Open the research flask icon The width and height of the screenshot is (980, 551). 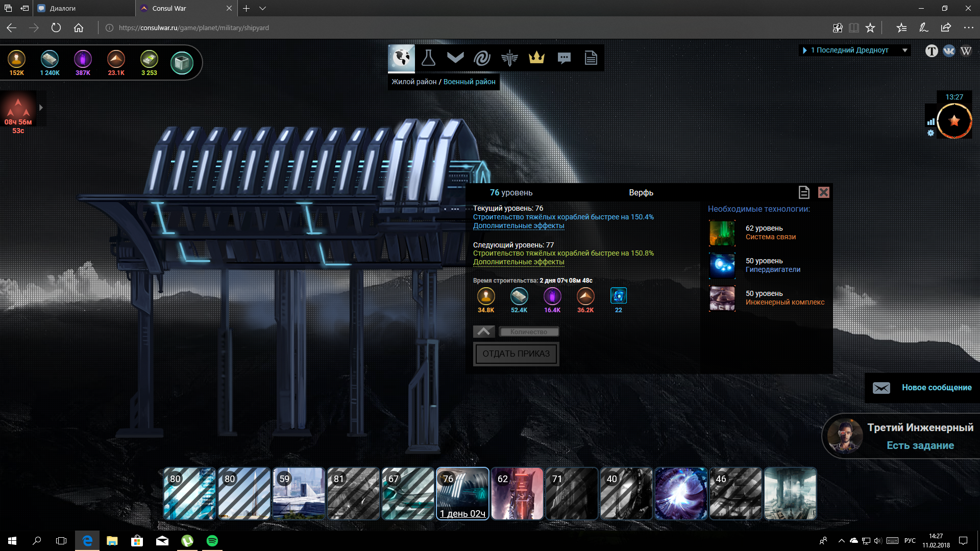pyautogui.click(x=428, y=58)
